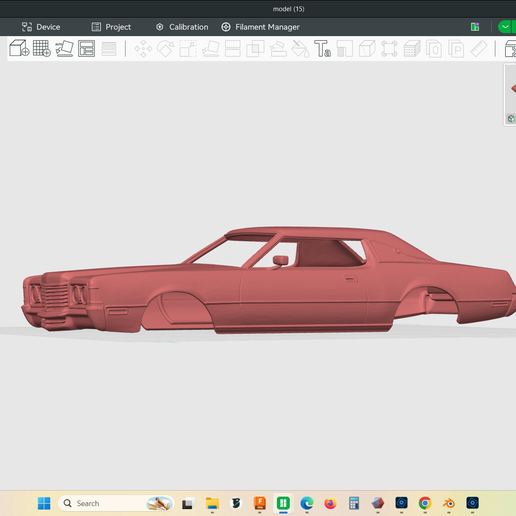
Task: Click the toolbar icon right of Text tool
Action: tap(345, 49)
